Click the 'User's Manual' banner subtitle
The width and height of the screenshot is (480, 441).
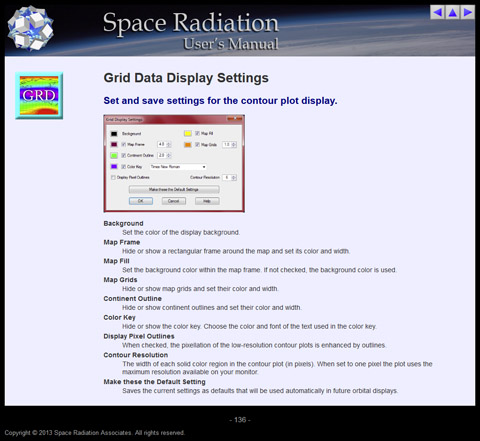click(x=231, y=44)
